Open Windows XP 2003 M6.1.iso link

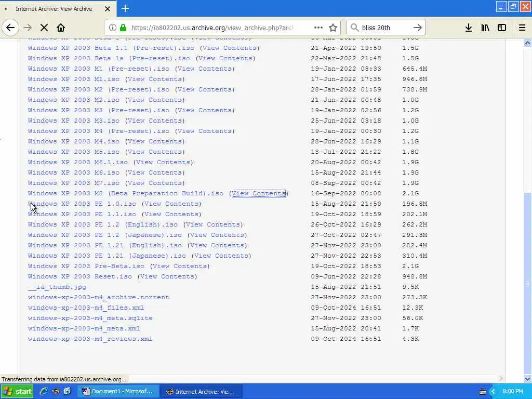[78, 162]
